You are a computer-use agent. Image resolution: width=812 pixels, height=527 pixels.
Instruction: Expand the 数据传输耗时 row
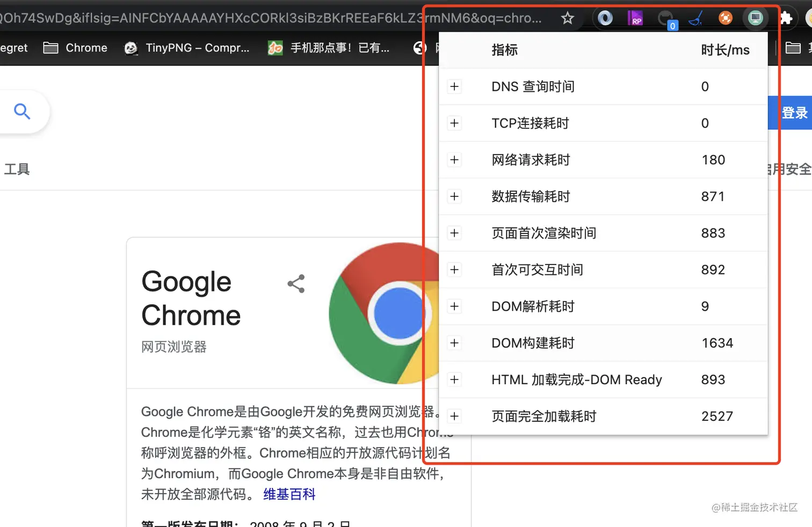click(454, 196)
